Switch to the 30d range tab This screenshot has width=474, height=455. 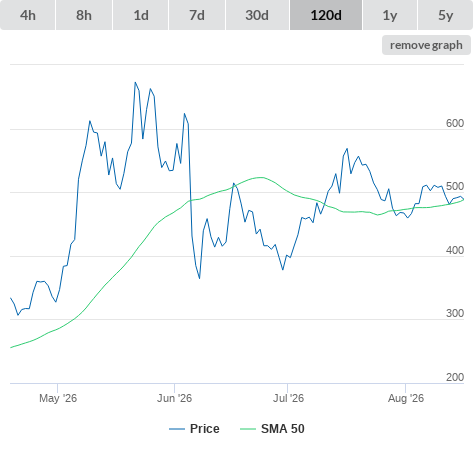click(x=257, y=15)
